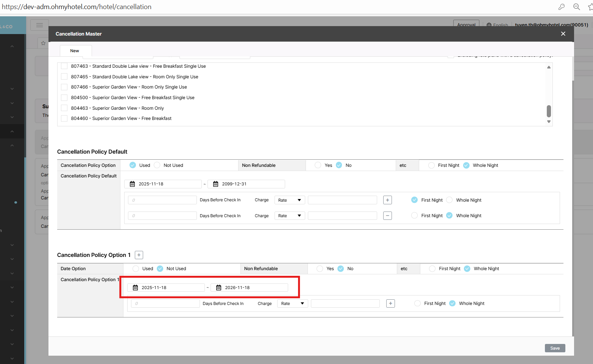Click browser zoom magnifier icon

[x=576, y=7]
